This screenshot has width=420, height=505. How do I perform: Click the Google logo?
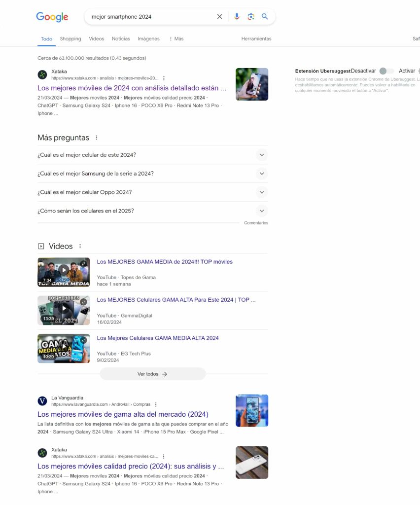click(x=52, y=17)
